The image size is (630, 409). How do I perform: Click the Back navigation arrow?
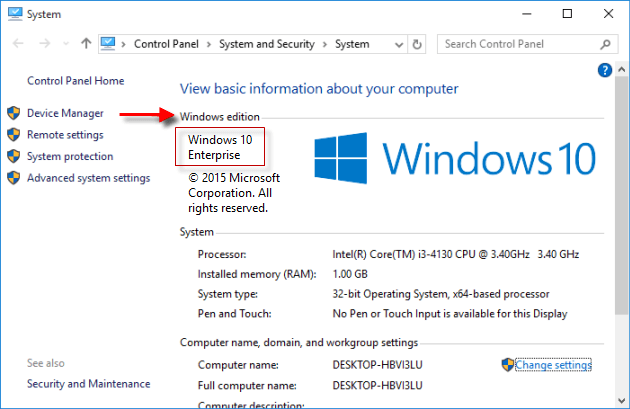pyautogui.click(x=17, y=44)
